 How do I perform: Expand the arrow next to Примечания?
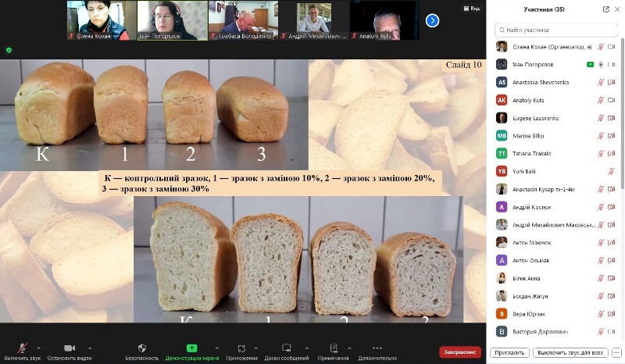click(x=349, y=348)
